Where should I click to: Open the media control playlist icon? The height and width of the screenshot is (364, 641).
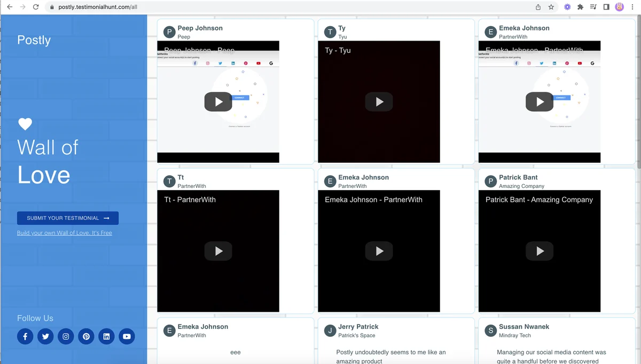click(x=593, y=7)
